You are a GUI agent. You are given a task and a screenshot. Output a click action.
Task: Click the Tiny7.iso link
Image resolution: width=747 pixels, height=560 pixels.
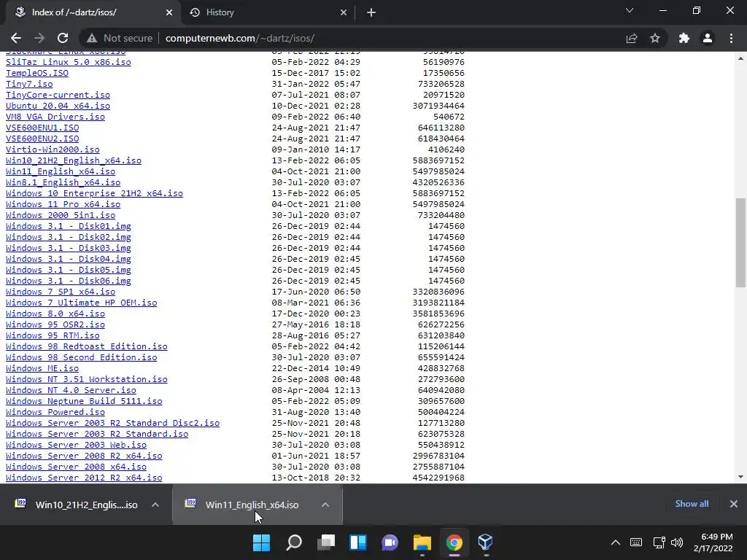pyautogui.click(x=29, y=84)
